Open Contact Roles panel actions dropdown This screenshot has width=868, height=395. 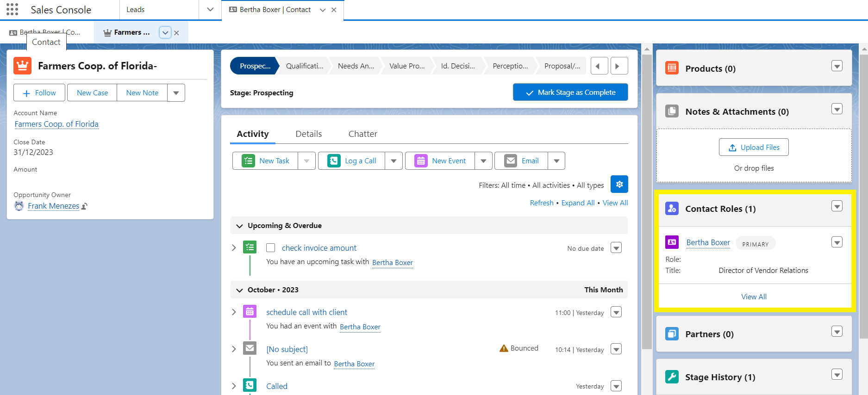pos(837,206)
